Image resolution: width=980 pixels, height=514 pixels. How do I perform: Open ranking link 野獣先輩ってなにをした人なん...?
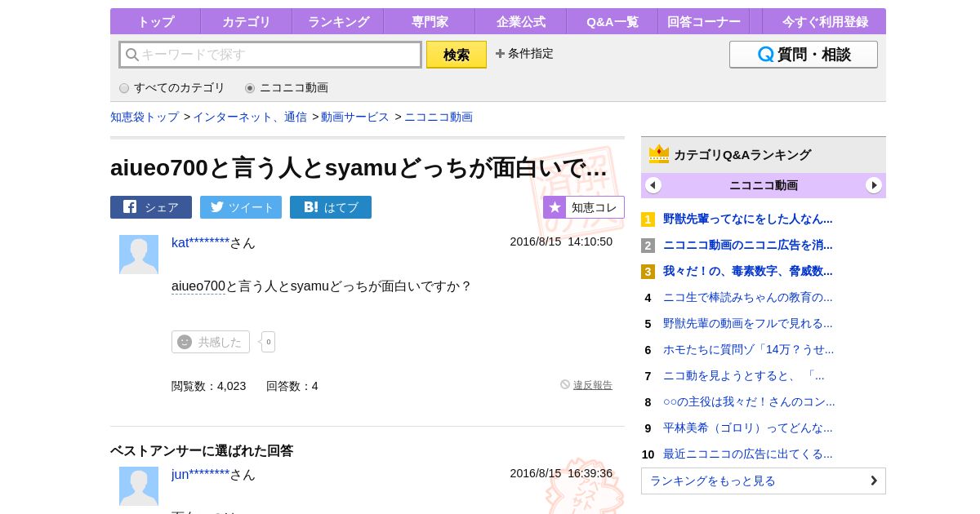[x=748, y=219]
